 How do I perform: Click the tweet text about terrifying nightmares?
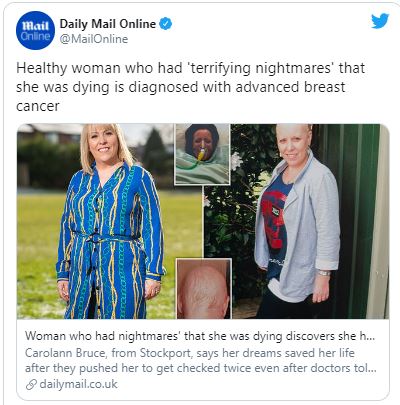(190, 87)
